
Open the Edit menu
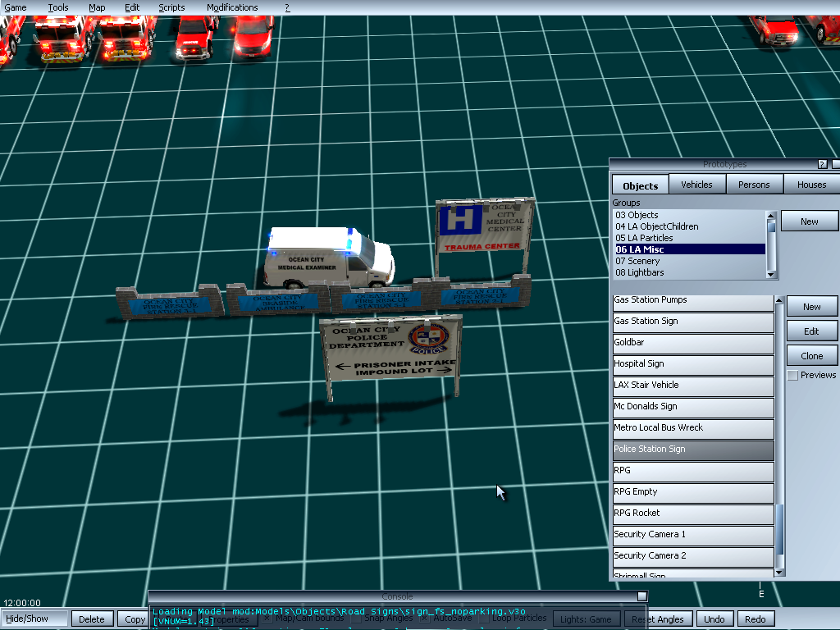point(132,7)
